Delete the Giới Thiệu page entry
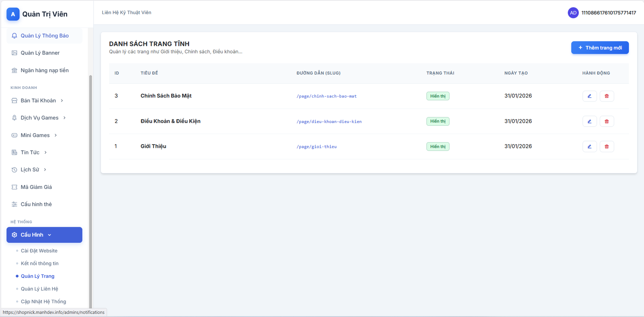644x317 pixels. 607,147
